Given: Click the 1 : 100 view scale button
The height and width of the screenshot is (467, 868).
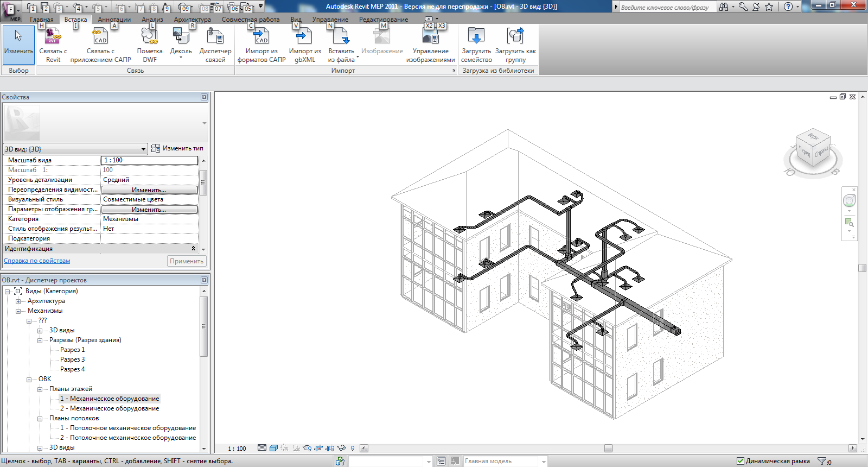Looking at the screenshot, I should (x=237, y=449).
